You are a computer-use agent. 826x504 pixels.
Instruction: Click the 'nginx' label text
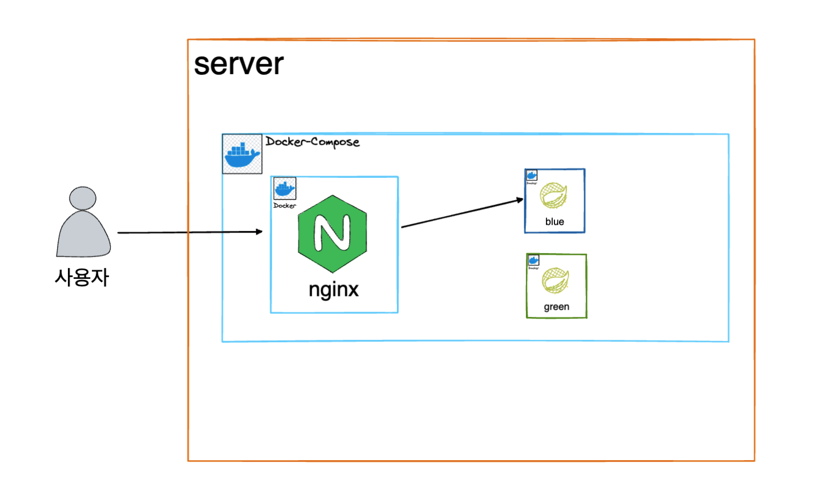(x=334, y=290)
